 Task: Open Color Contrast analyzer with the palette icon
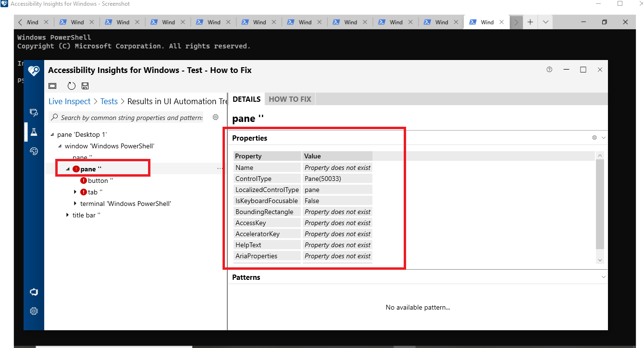point(34,151)
